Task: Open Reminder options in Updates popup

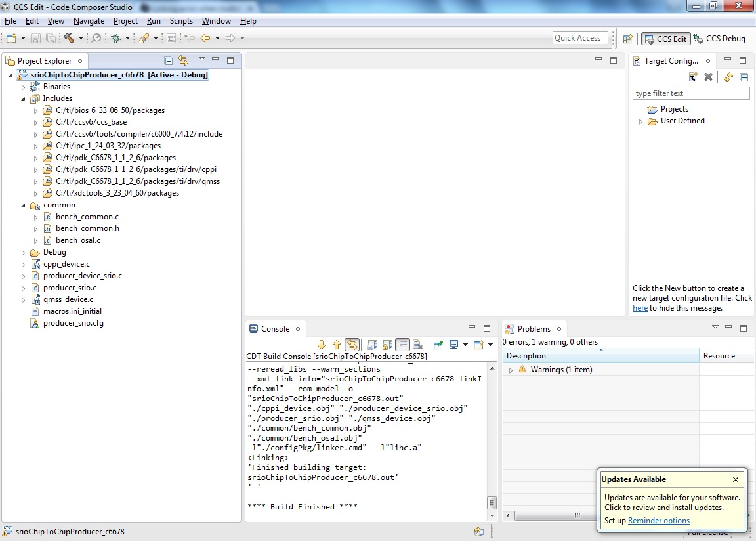Action: click(659, 520)
